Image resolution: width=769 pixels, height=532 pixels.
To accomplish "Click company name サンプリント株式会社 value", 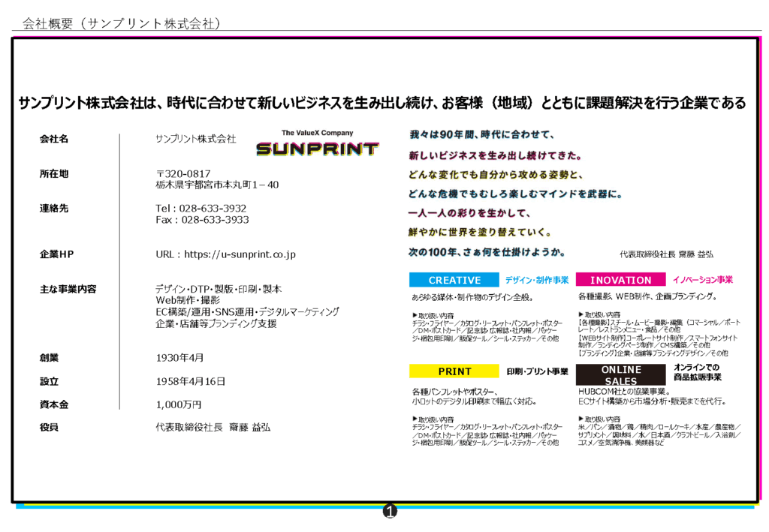I will (196, 139).
